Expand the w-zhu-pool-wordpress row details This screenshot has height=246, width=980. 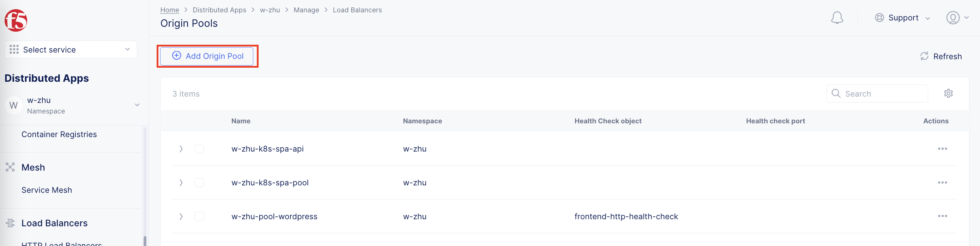pos(181,216)
